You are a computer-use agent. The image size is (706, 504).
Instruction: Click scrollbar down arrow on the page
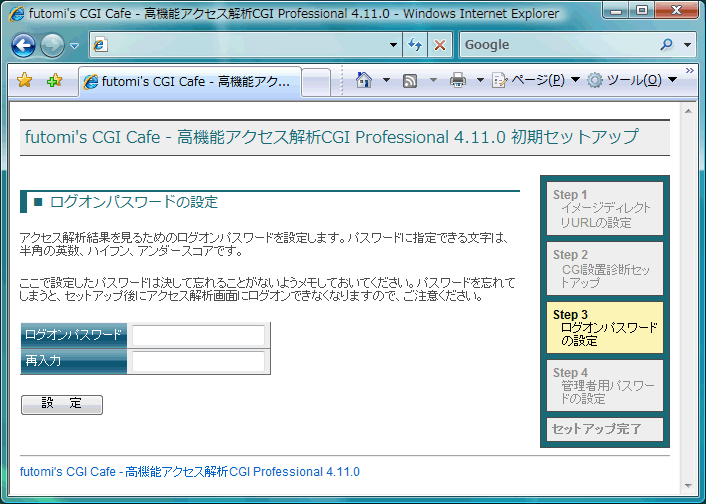[688, 486]
